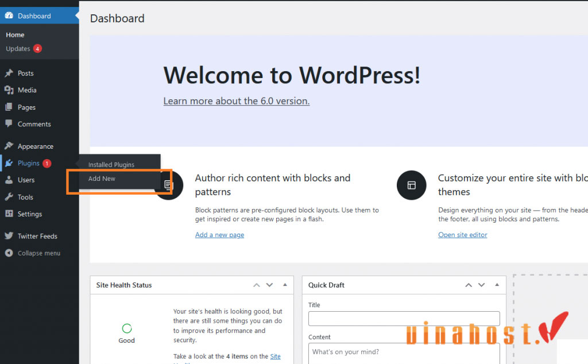Click the Site Health Status heading

pos(124,285)
